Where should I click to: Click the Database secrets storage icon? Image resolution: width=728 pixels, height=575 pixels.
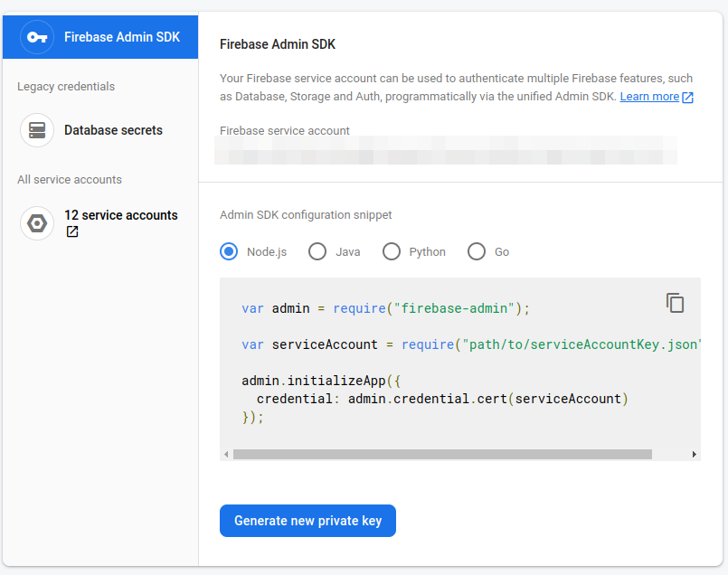pyautogui.click(x=37, y=130)
